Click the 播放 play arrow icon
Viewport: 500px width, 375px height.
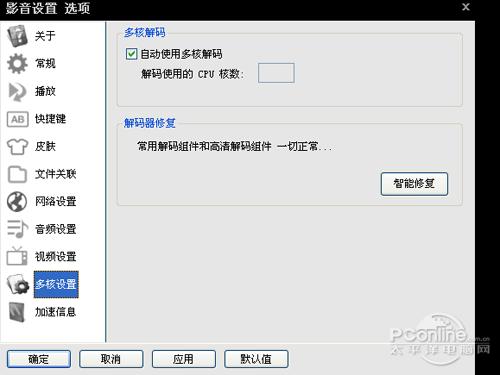click(17, 91)
